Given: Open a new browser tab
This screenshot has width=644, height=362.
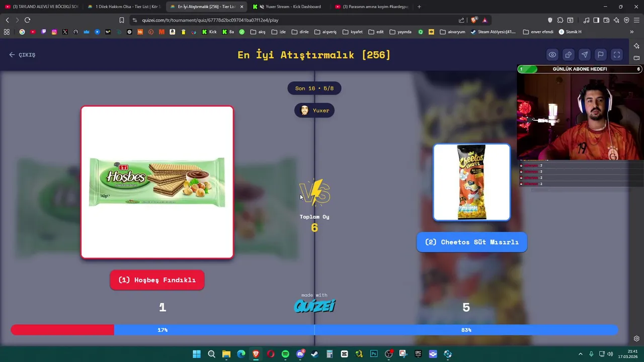Looking at the screenshot, I should tap(419, 7).
